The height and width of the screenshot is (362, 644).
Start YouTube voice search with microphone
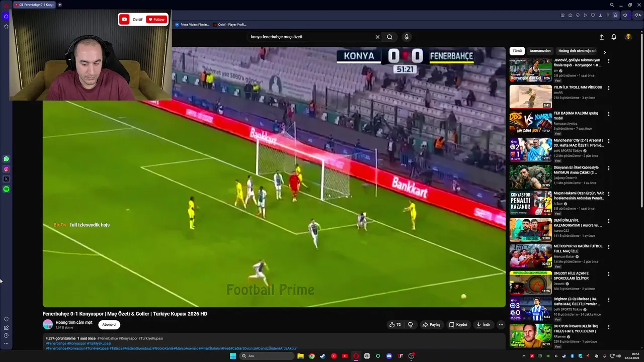click(407, 37)
